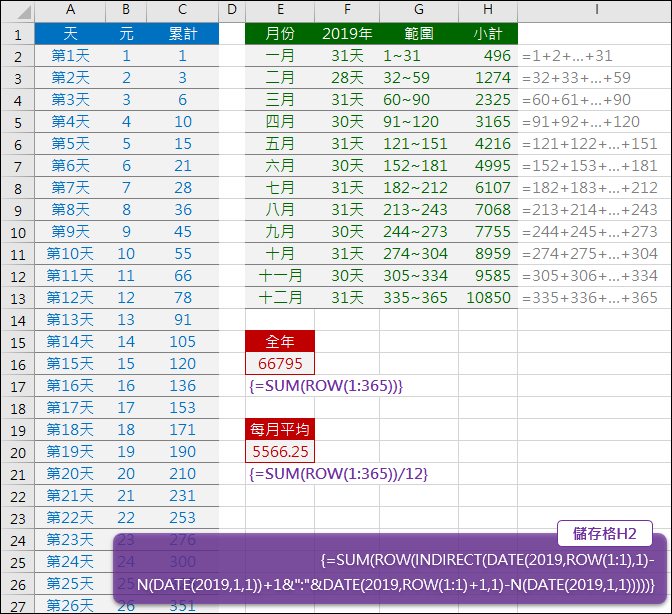Select cell 第26天
Image resolution: width=672 pixels, height=614 pixels.
click(70, 605)
